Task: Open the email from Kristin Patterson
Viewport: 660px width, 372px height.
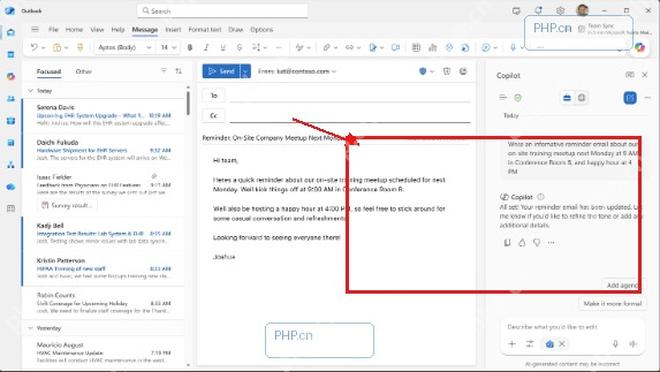Action: [x=103, y=268]
